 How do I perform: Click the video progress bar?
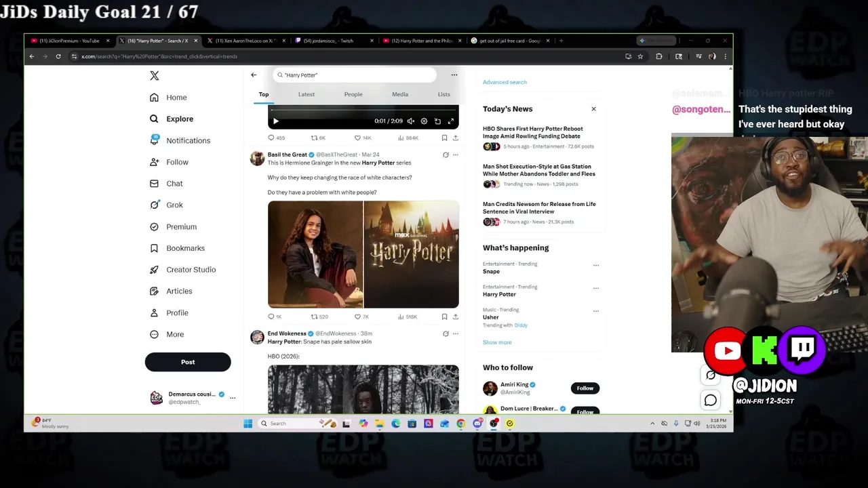tap(363, 110)
